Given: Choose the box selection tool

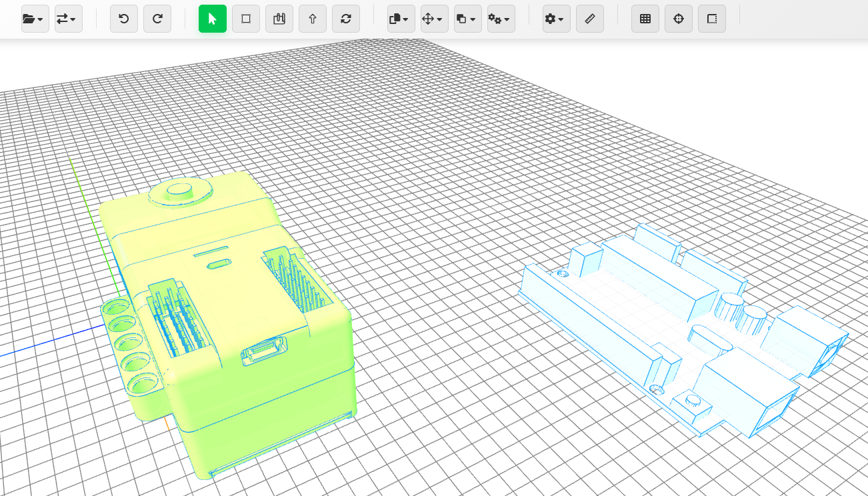Looking at the screenshot, I should (246, 19).
